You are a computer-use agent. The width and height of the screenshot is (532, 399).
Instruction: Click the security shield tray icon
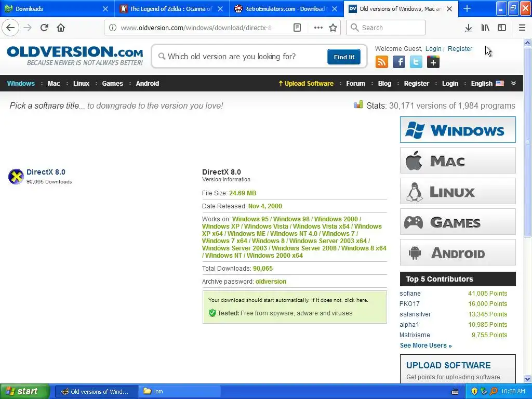point(474,391)
